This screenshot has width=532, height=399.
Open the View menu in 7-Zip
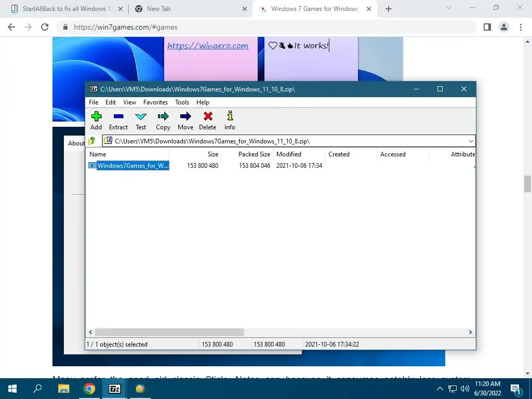129,102
